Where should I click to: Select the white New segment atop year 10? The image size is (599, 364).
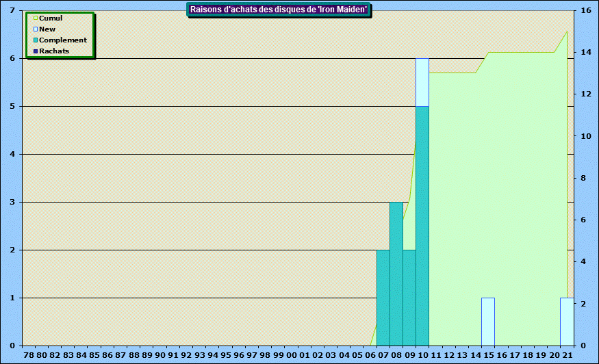pos(422,82)
